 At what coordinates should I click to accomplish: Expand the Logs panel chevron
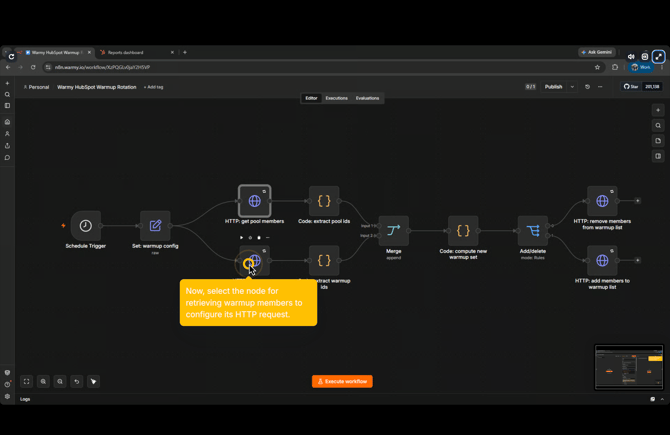(662, 399)
